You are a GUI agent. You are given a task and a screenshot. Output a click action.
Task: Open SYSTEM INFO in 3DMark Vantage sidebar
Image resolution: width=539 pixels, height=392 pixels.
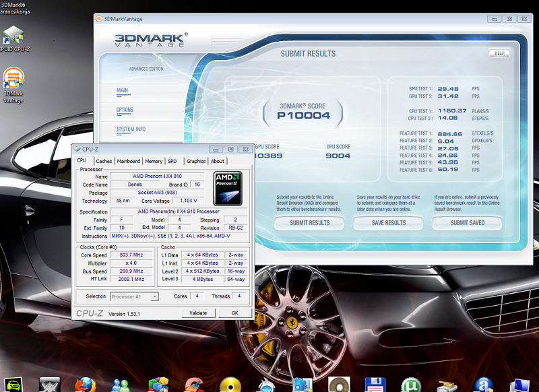tap(131, 129)
